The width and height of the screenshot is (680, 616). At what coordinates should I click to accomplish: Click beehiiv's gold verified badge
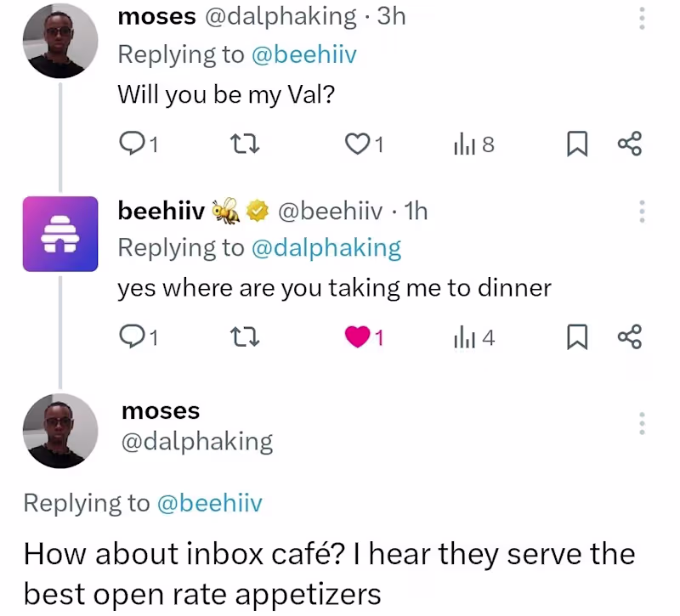click(x=256, y=211)
